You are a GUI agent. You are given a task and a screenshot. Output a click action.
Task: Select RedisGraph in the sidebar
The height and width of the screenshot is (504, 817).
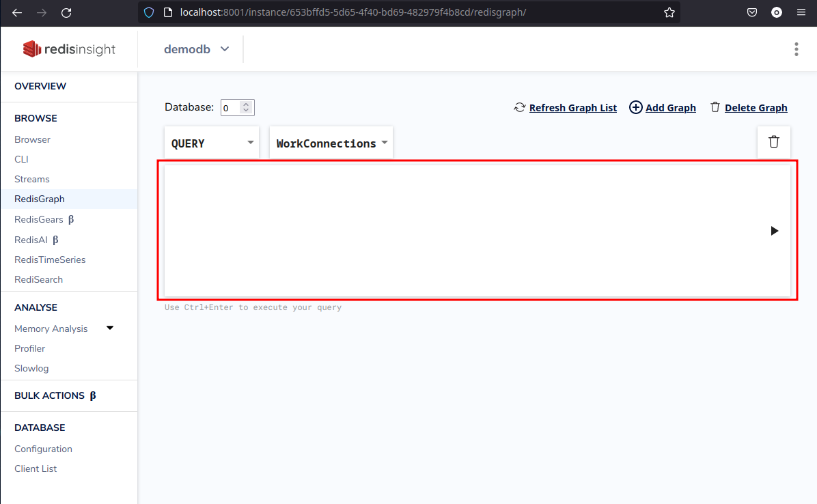[40, 199]
